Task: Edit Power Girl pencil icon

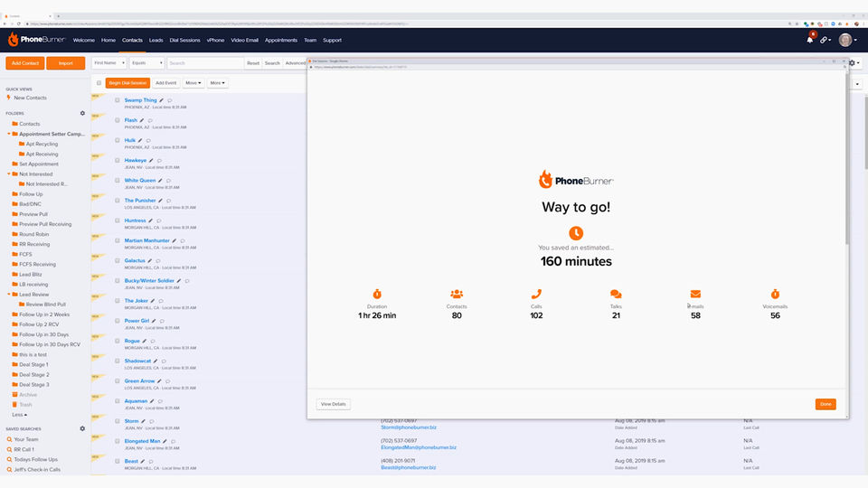Action: coord(154,321)
